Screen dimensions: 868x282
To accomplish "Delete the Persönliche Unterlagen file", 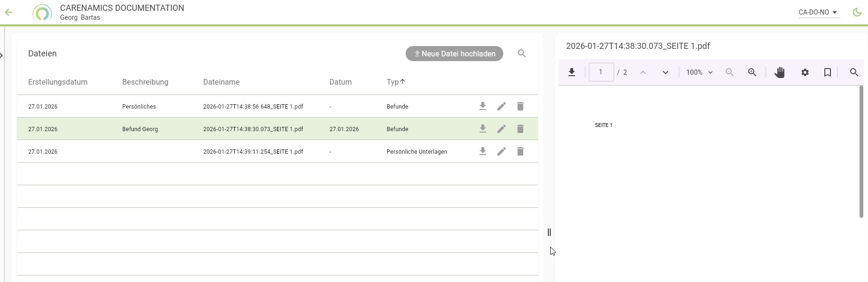I will click(520, 151).
